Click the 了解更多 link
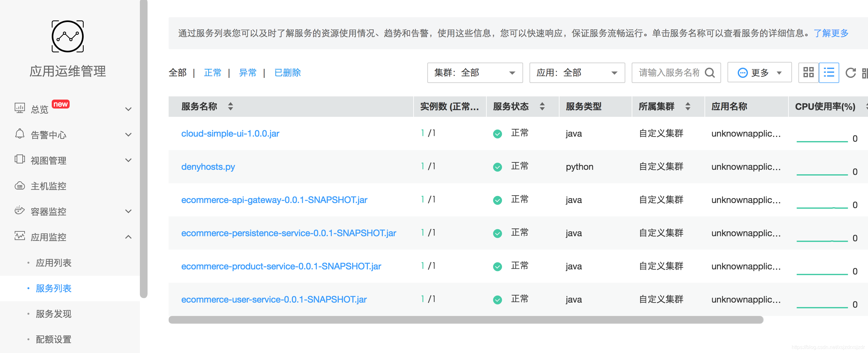Screen dimensions: 868x353 pos(831,33)
